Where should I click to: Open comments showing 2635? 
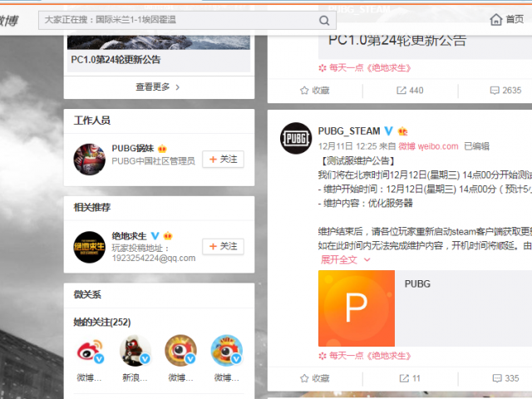pos(505,91)
